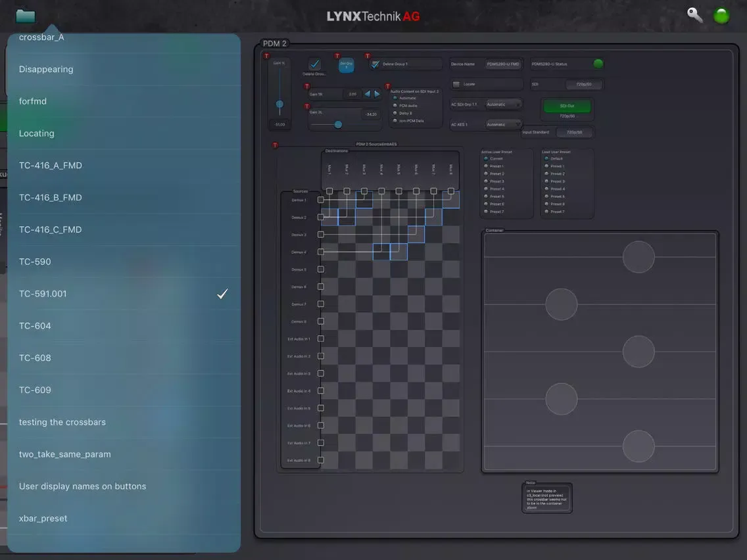This screenshot has height=560, width=747.
Task: Open AC AES 1 Automatic dropdown
Action: click(x=503, y=124)
